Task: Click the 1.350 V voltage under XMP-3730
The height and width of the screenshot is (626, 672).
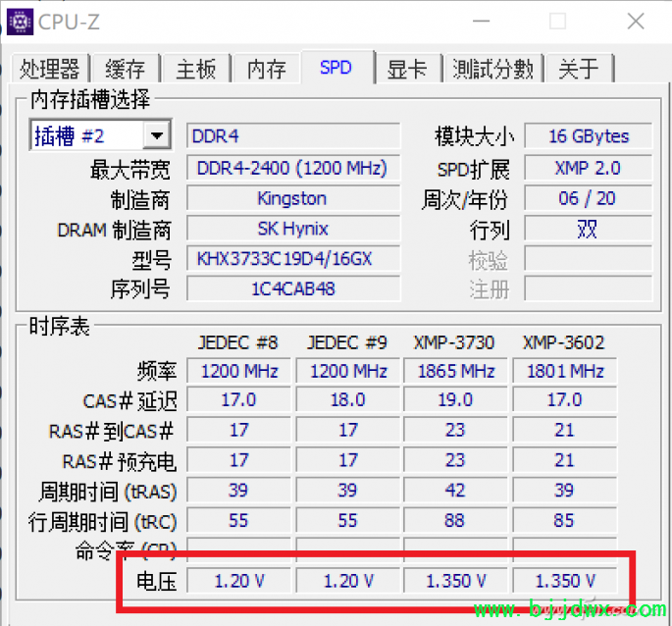Action: pos(455,581)
